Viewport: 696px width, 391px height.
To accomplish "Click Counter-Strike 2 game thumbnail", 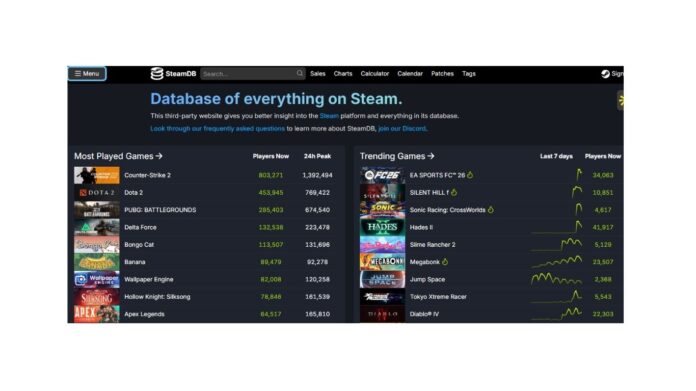I will click(97, 175).
